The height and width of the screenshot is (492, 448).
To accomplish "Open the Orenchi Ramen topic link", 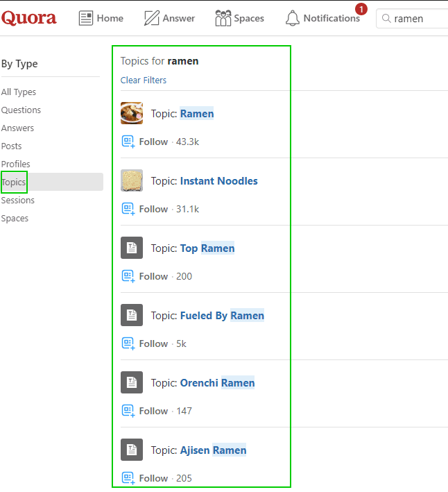I will (217, 382).
